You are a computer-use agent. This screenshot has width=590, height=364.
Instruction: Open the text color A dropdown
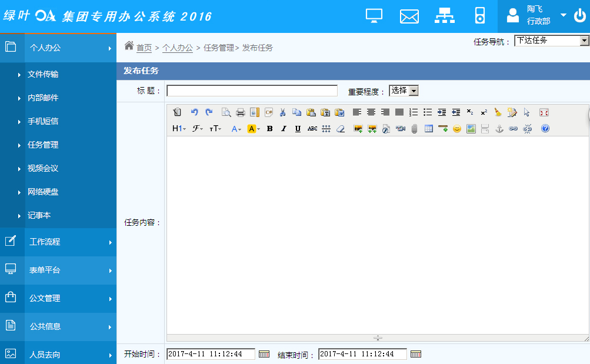[236, 129]
